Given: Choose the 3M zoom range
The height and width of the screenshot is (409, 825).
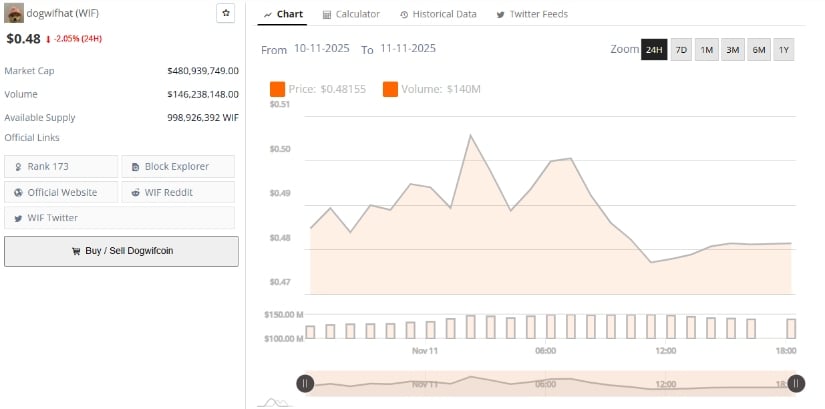Looking at the screenshot, I should pos(732,50).
